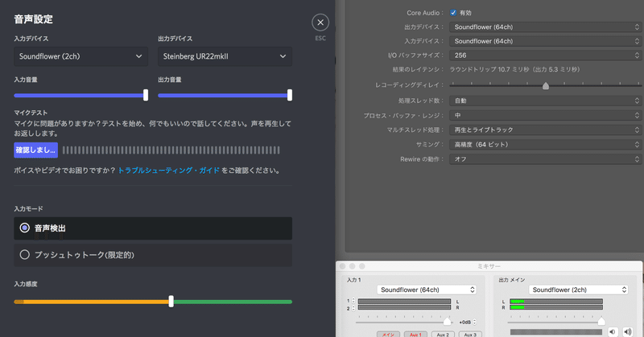This screenshot has width=644, height=337.
Task: Select the 音声検出 input mode radio
Action: [25, 228]
